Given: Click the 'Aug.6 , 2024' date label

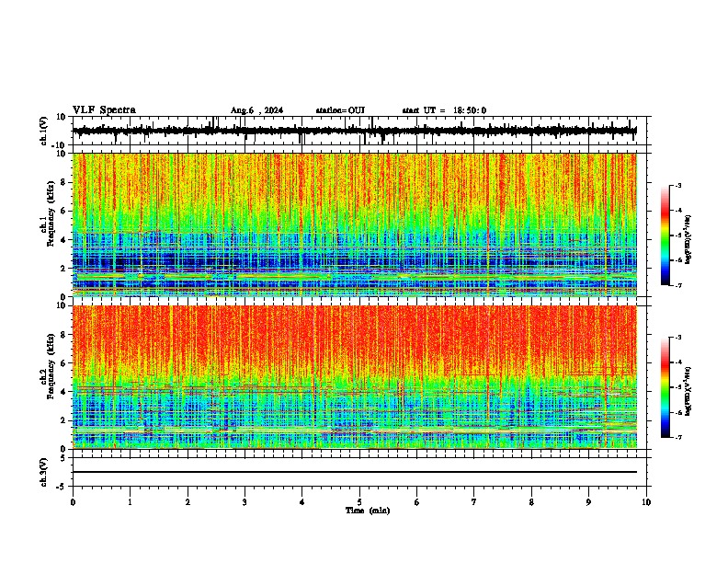Looking at the screenshot, I should click(x=256, y=110).
